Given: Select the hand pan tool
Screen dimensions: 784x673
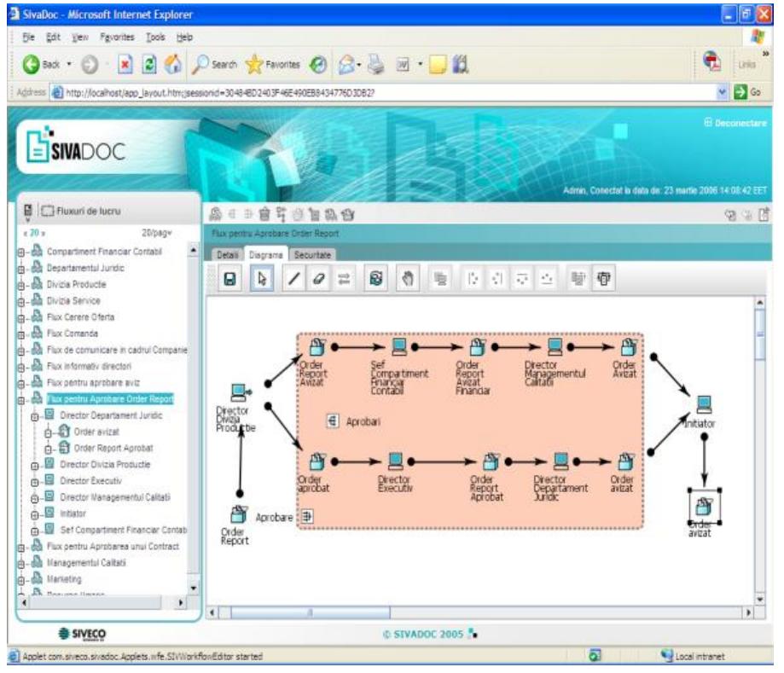Looking at the screenshot, I should coord(408,279).
